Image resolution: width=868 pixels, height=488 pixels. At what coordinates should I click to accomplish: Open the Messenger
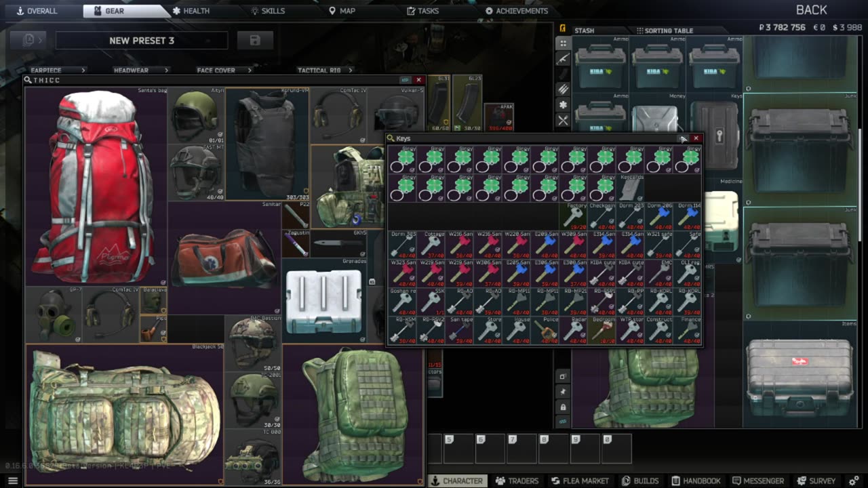pos(758,481)
